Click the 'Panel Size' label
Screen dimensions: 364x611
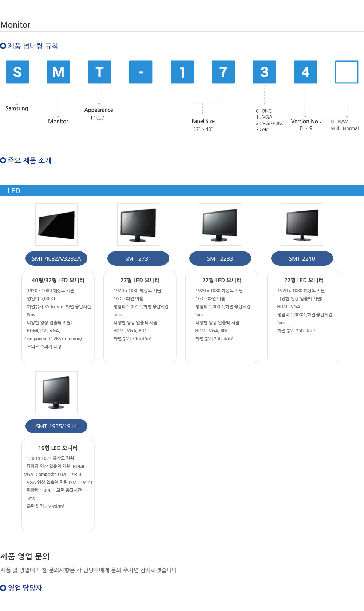tap(203, 121)
